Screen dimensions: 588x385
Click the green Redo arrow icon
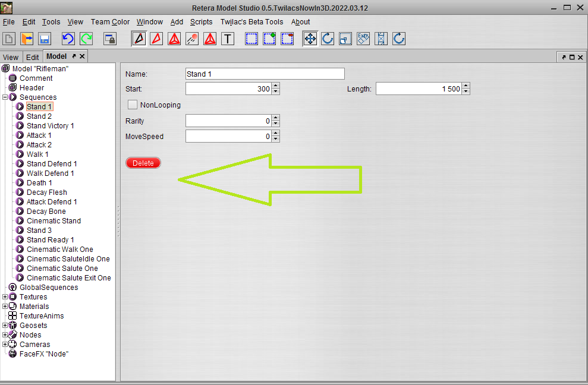(x=86, y=39)
